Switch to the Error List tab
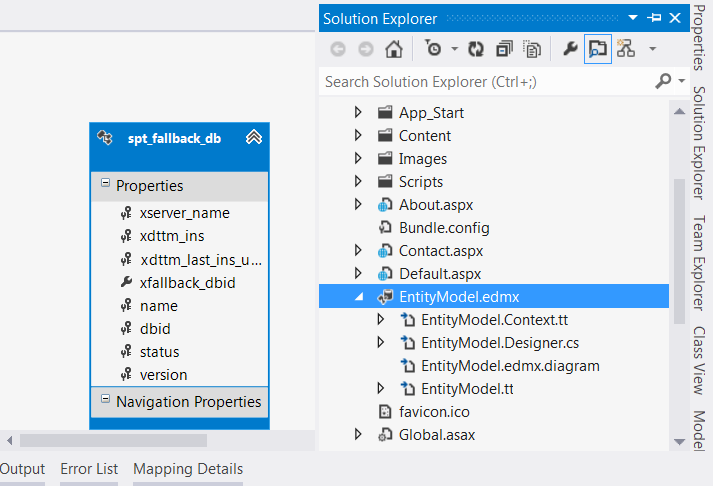 [89, 468]
